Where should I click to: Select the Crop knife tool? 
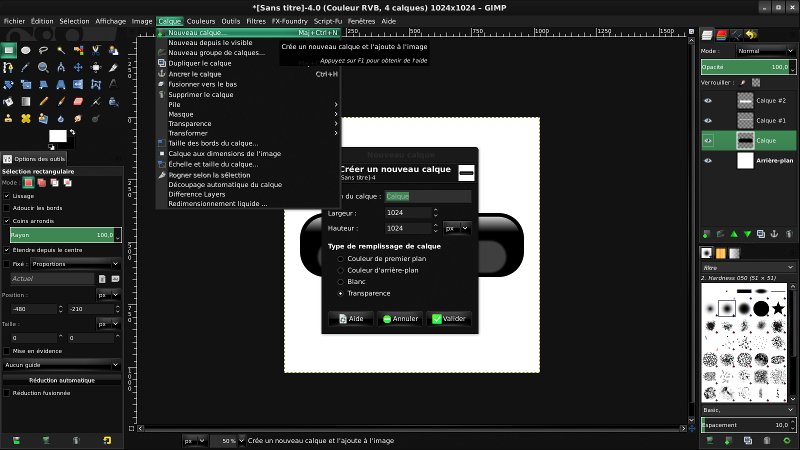113,67
